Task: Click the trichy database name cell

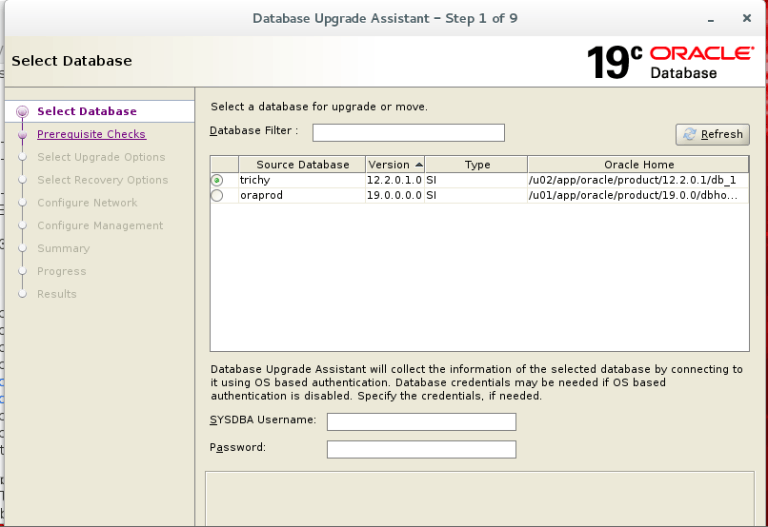Action: (x=302, y=180)
